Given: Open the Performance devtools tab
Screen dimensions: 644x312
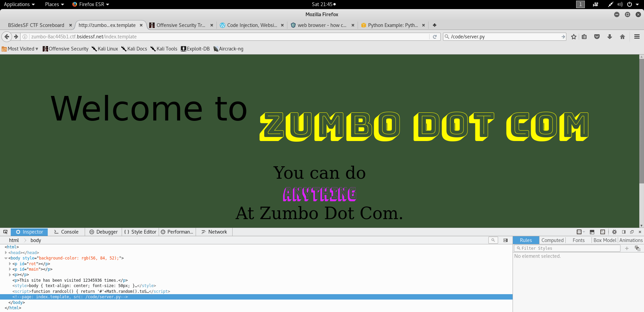Looking at the screenshot, I should point(177,232).
